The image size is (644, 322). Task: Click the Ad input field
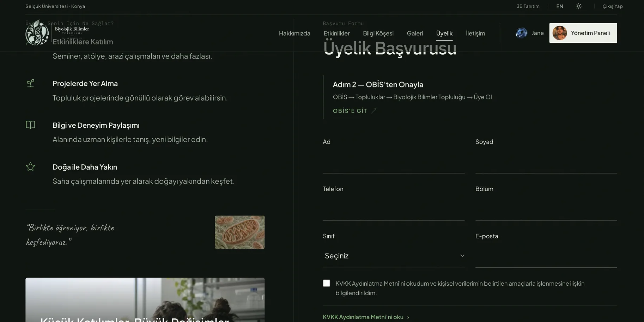click(394, 162)
